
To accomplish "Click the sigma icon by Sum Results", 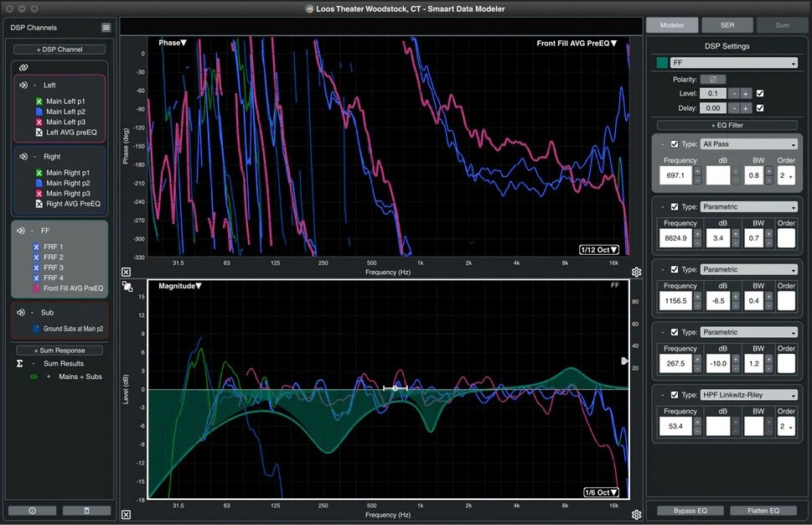I will [x=19, y=363].
